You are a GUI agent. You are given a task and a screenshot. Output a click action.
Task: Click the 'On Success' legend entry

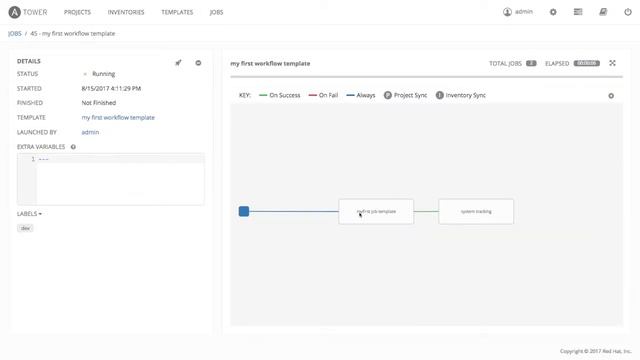point(280,95)
